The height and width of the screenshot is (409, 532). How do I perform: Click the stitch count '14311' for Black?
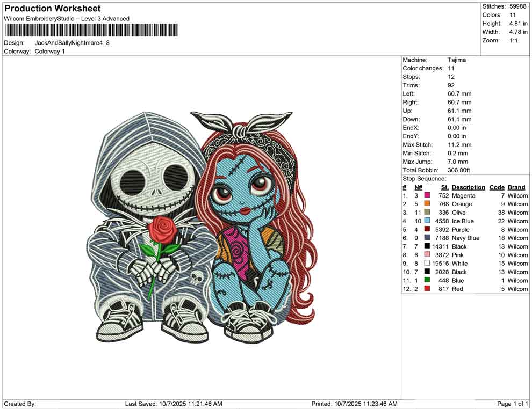441,246
